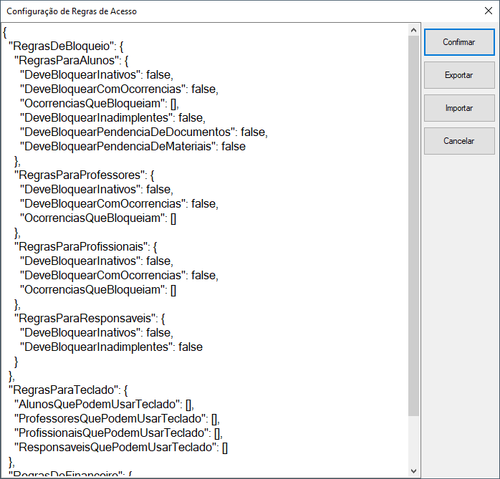500x479 pixels.
Task: Click the "ProfessoresQuePodemUsarTeclado" line
Action: pos(117,419)
